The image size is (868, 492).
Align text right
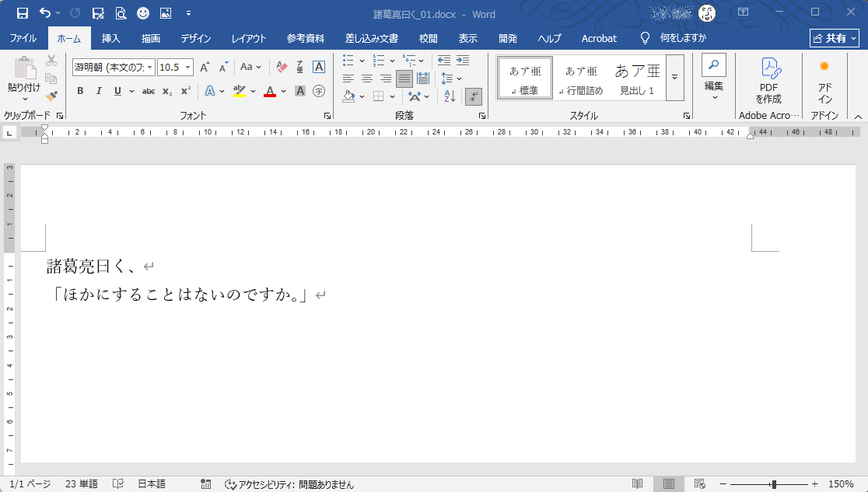(x=385, y=79)
